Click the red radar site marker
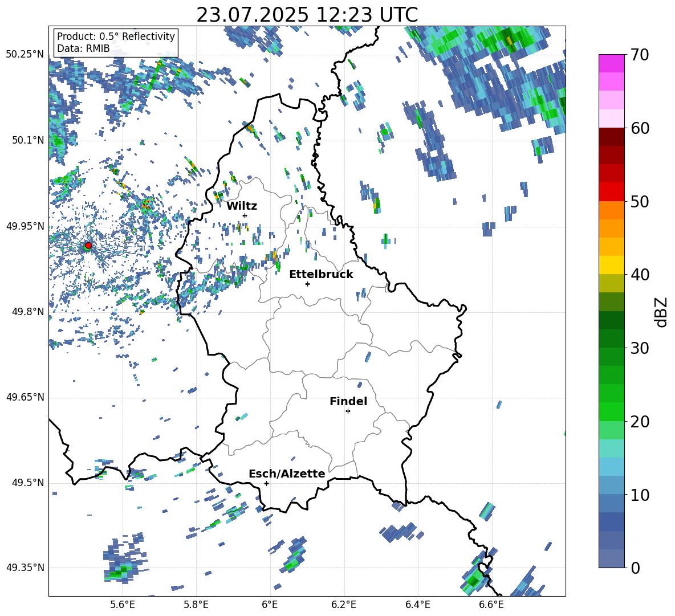Image resolution: width=675 pixels, height=616 pixels. coord(88,246)
